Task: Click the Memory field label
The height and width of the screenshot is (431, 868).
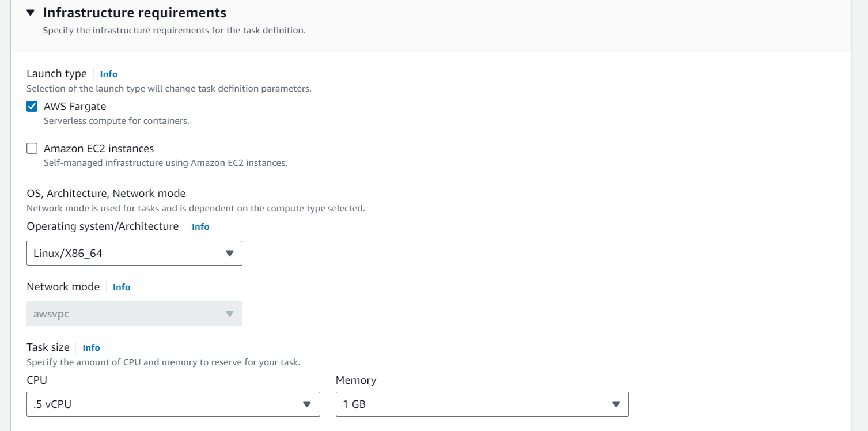Action: click(x=356, y=380)
